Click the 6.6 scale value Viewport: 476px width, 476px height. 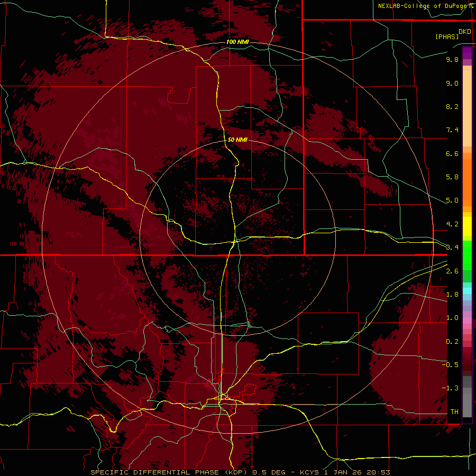[x=452, y=153]
